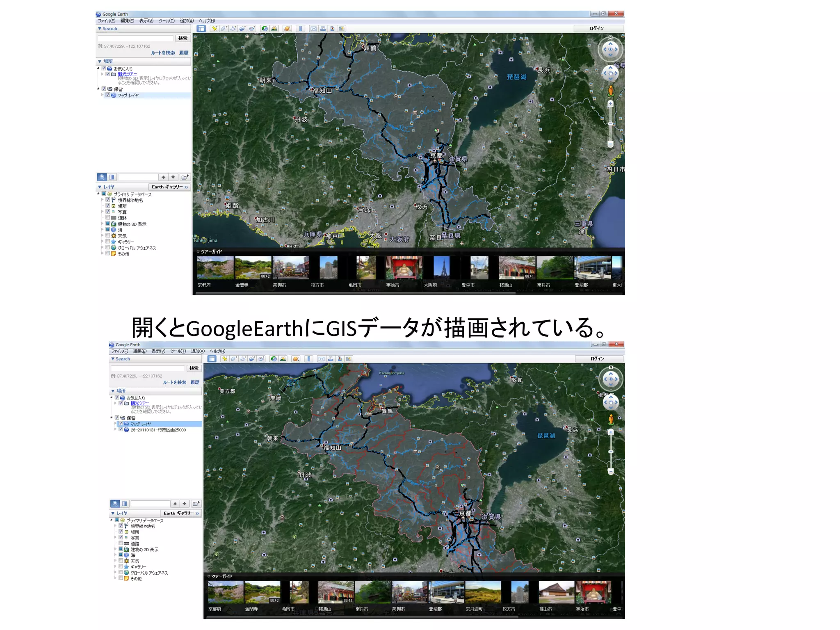Expand 建物の 3D 表示 layer in top window

pos(102,224)
